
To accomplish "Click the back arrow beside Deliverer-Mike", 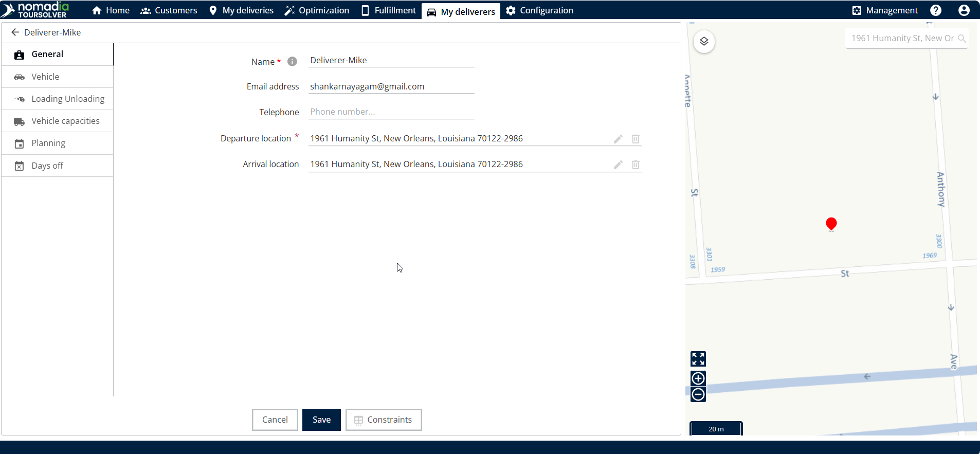I will (x=15, y=32).
